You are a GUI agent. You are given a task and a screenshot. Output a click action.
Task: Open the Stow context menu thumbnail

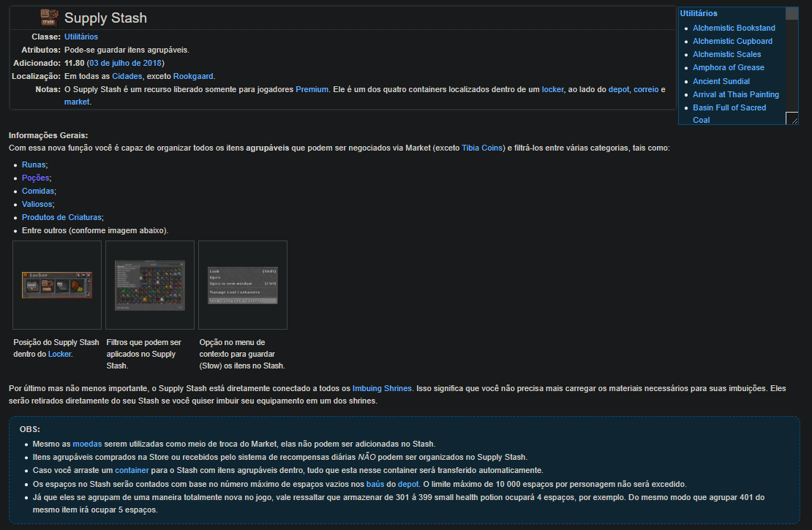242,284
